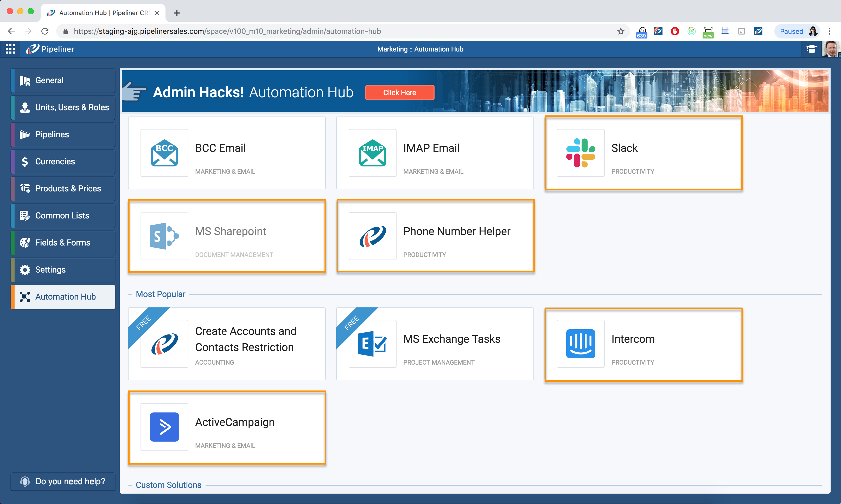This screenshot has height=504, width=841.
Task: Open the ActiveCampaign integration
Action: pos(227,428)
